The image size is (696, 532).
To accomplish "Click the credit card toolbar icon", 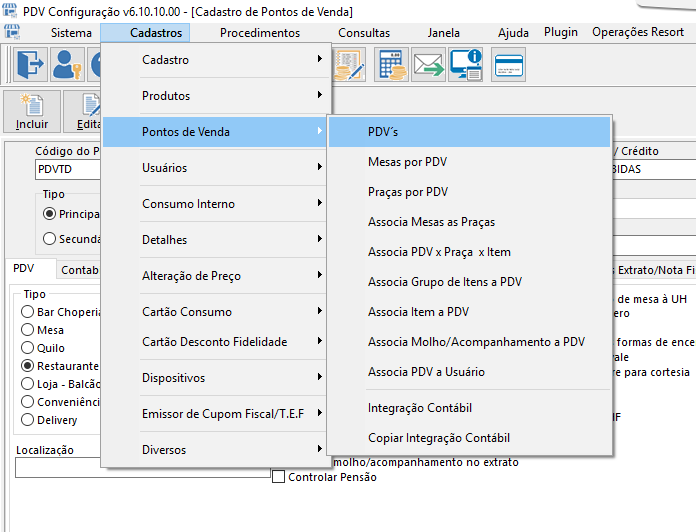I will point(508,65).
